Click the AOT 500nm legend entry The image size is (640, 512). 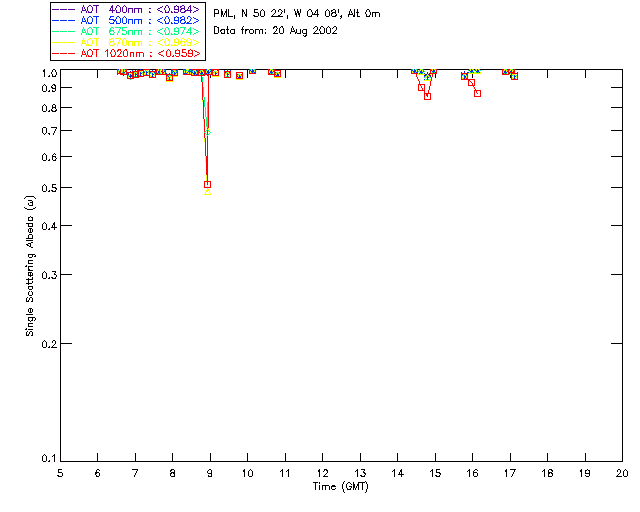(x=126, y=20)
